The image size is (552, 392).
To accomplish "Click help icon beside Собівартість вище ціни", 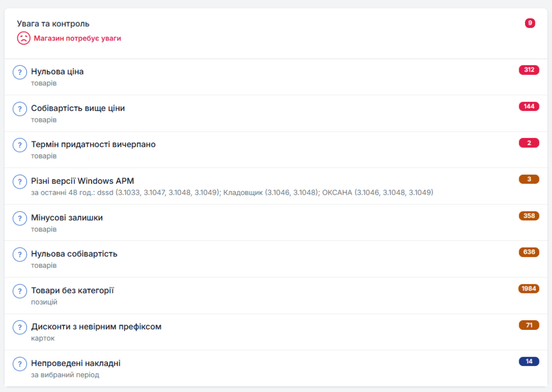I will [20, 109].
